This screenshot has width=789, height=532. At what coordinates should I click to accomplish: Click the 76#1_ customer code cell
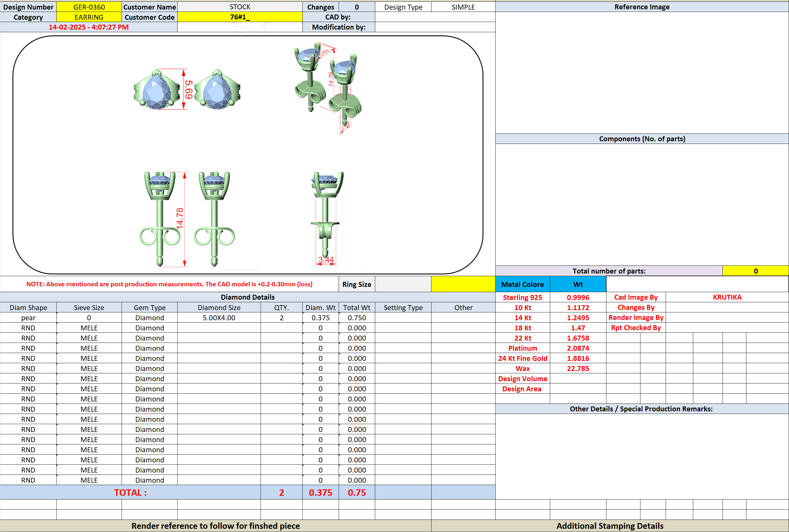click(240, 17)
